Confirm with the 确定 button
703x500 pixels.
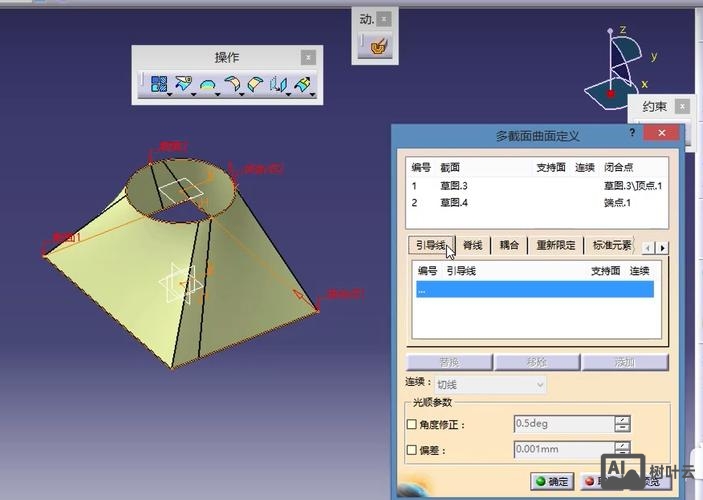(x=552, y=481)
